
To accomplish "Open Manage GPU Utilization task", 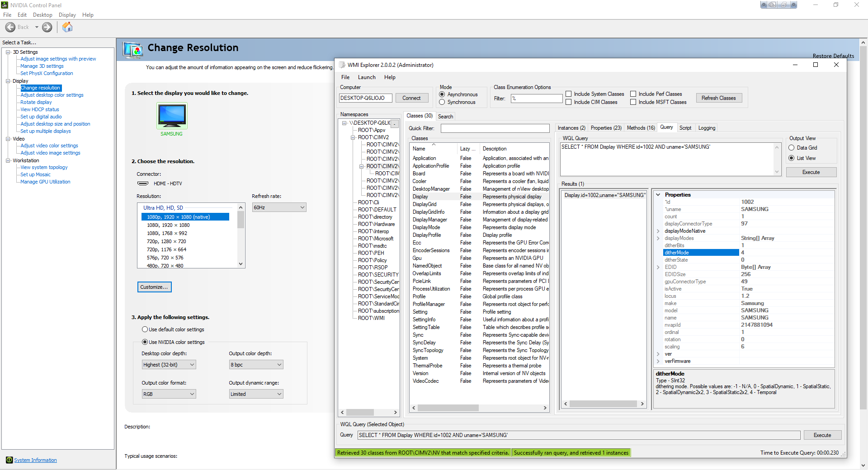I will 45,182.
